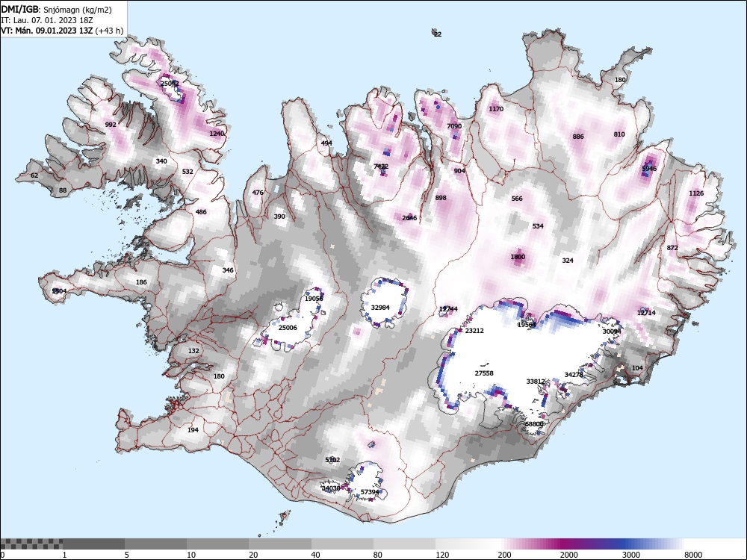Click the map value 904
Viewport: 747px width, 560px height.
(459, 171)
